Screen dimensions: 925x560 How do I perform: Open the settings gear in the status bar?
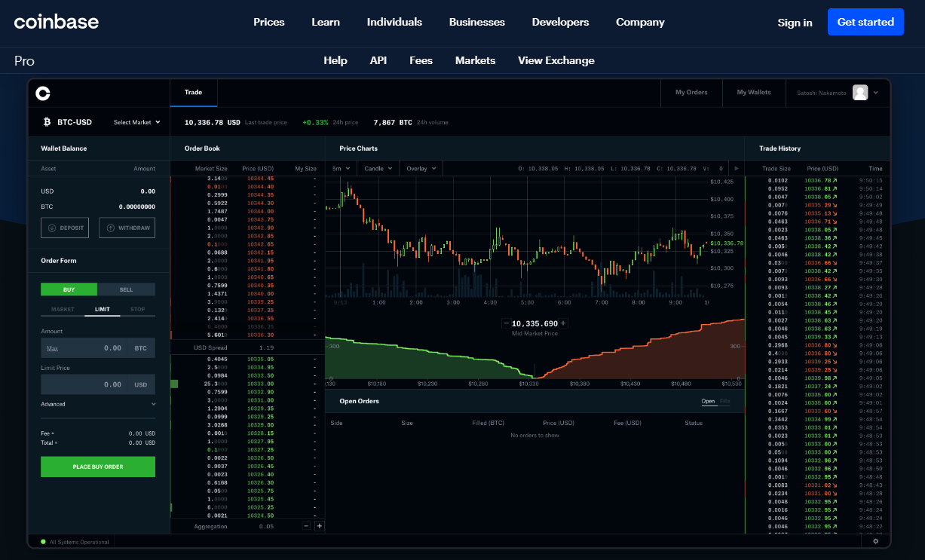point(875,541)
